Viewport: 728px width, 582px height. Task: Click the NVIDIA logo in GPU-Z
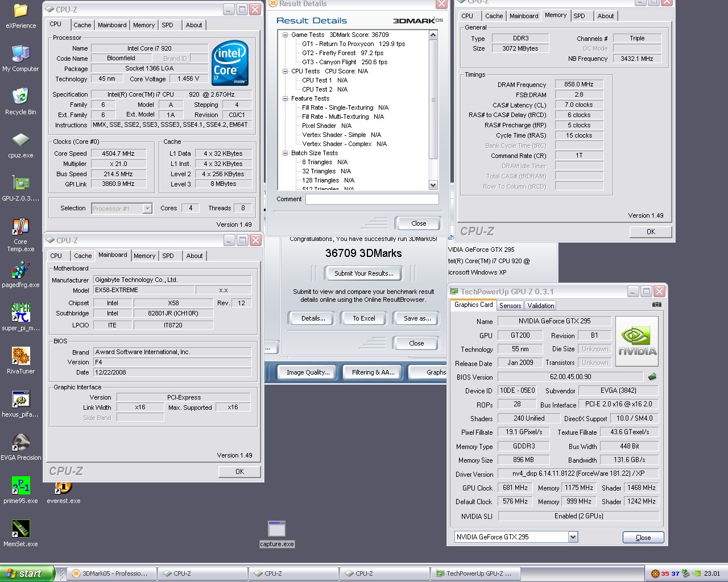[637, 342]
